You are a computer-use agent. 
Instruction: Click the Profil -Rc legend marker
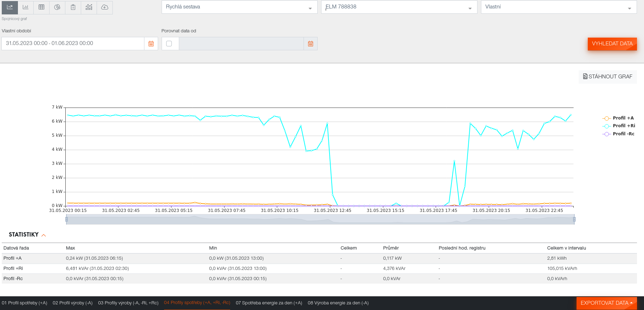[606, 134]
